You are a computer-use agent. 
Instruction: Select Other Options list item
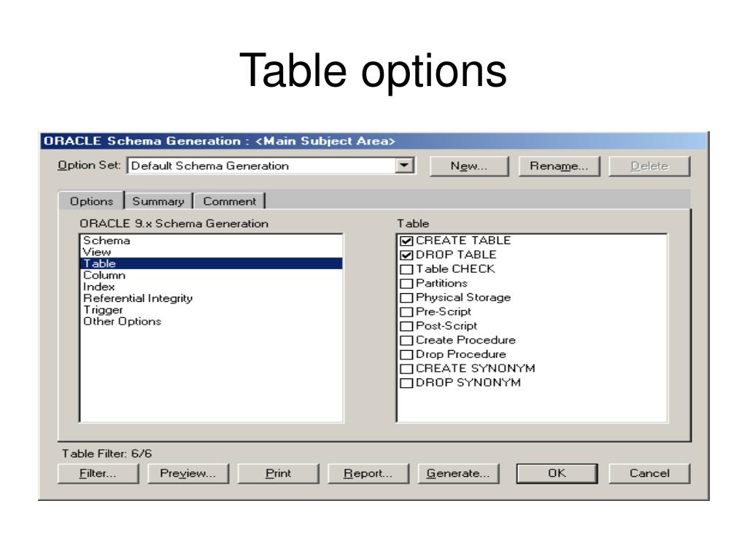(211, 322)
